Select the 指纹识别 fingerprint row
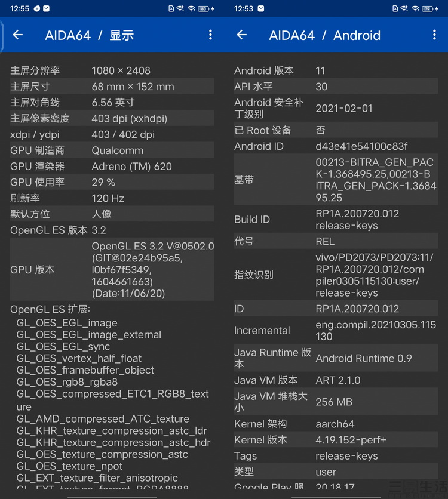 pos(336,275)
